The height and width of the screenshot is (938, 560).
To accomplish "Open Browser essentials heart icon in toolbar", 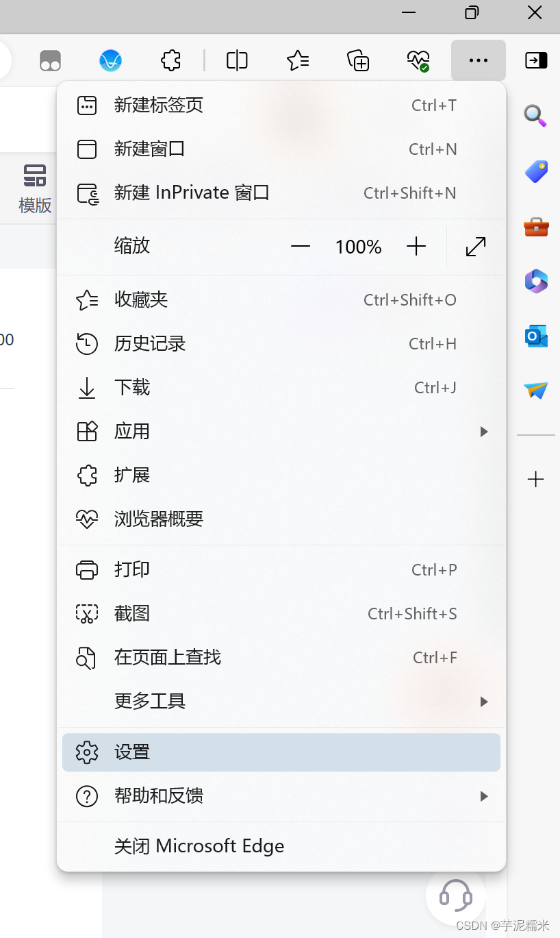I will [418, 60].
